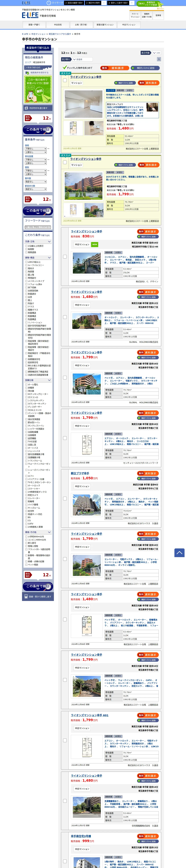Open the 幸手南住宅3号棟 listing title link
This screenshot has width=186, height=868.
(x=81, y=836)
